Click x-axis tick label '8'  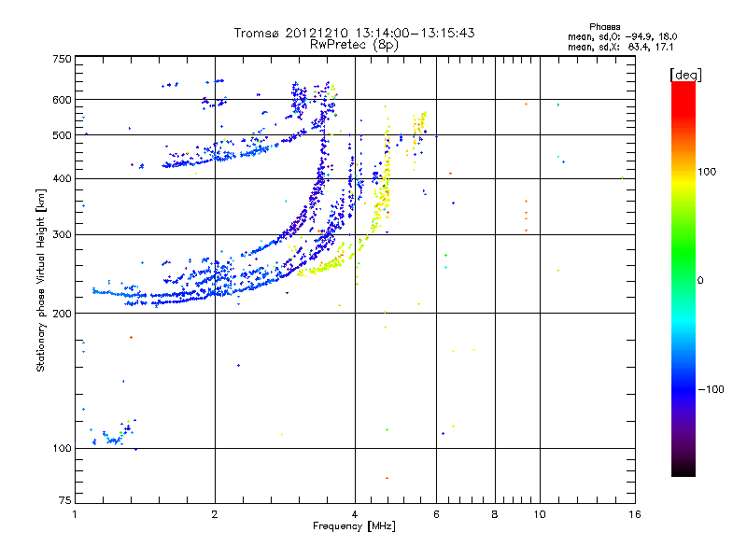(495, 514)
